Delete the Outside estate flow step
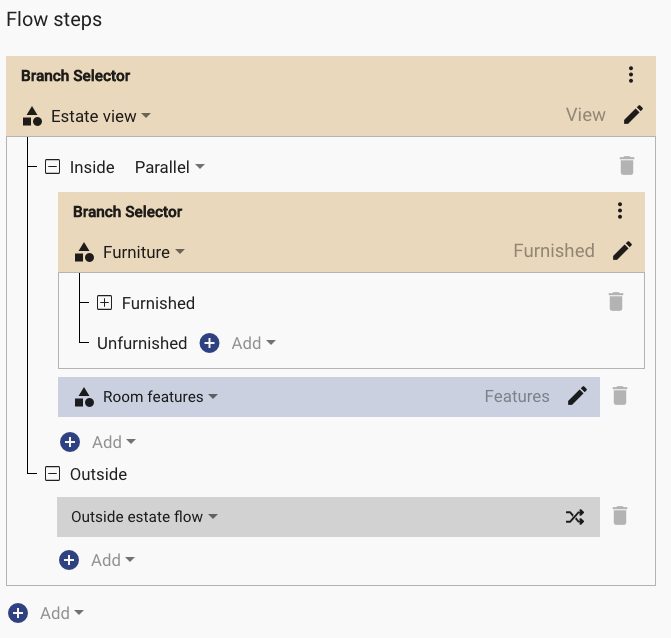This screenshot has width=671, height=638. (620, 516)
